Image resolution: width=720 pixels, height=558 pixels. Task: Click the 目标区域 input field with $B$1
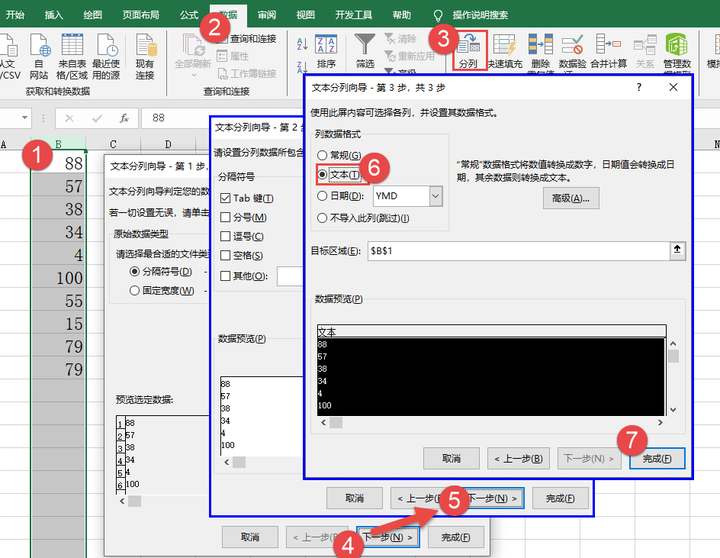[518, 251]
